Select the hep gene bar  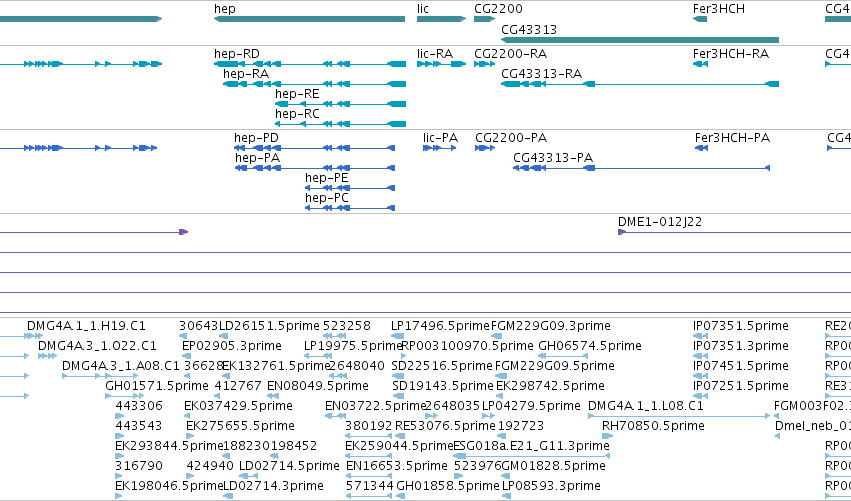click(309, 19)
